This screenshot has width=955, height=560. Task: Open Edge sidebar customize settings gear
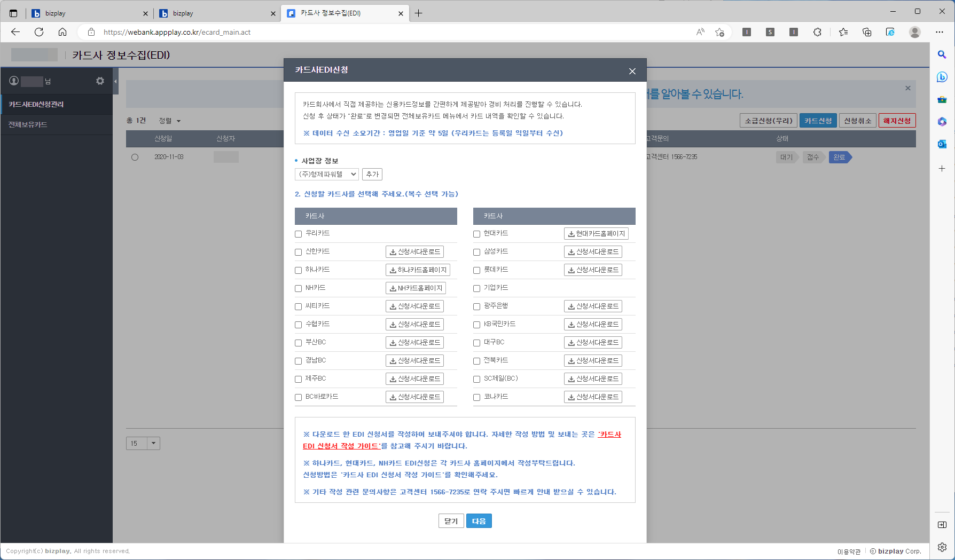click(x=942, y=547)
